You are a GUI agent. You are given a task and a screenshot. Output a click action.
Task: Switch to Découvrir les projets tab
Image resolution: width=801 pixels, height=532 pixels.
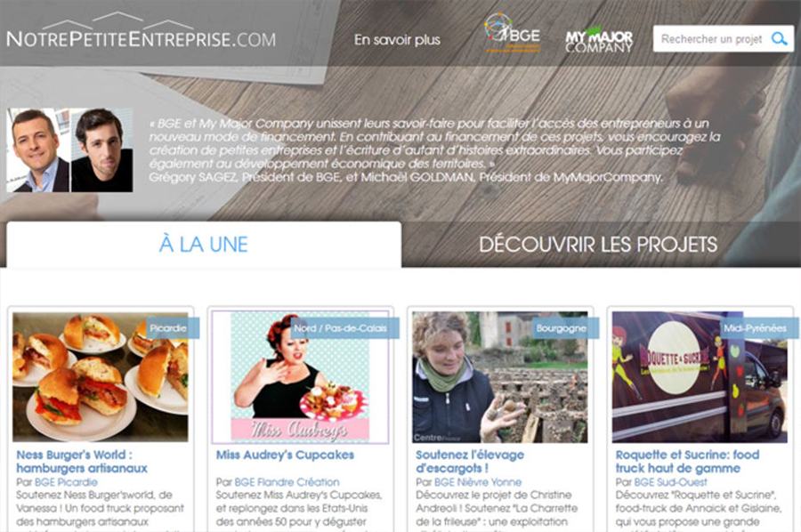(x=598, y=245)
